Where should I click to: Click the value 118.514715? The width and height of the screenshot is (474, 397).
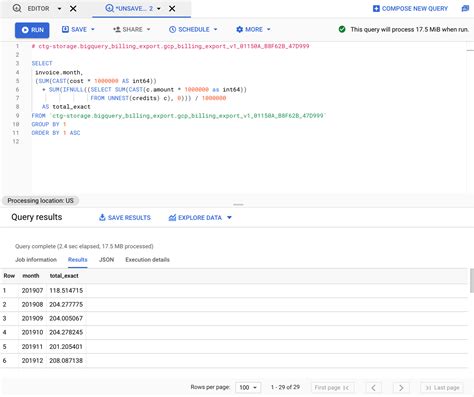click(66, 291)
